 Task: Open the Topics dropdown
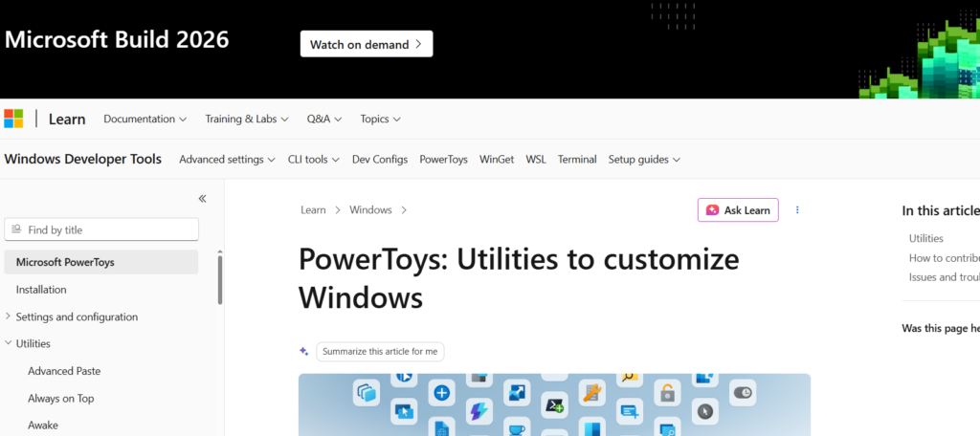(381, 119)
